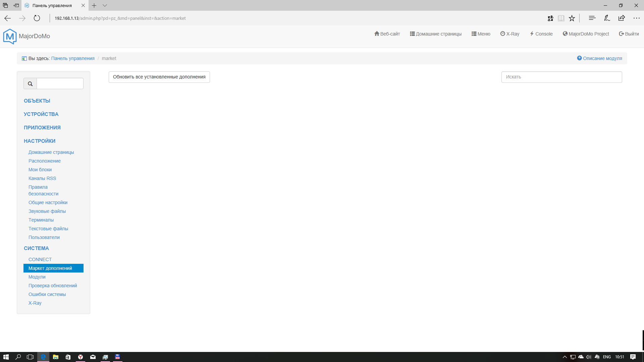
Task: Click Выйти to log out
Action: click(x=629, y=34)
